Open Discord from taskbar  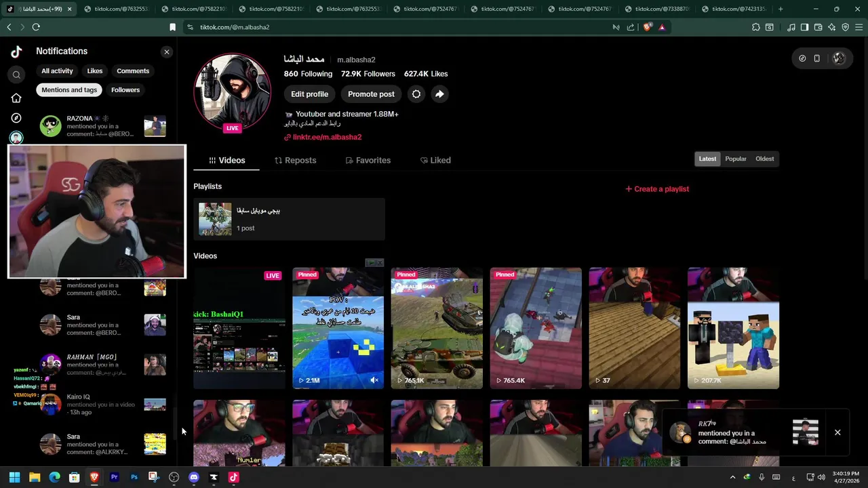tap(194, 477)
